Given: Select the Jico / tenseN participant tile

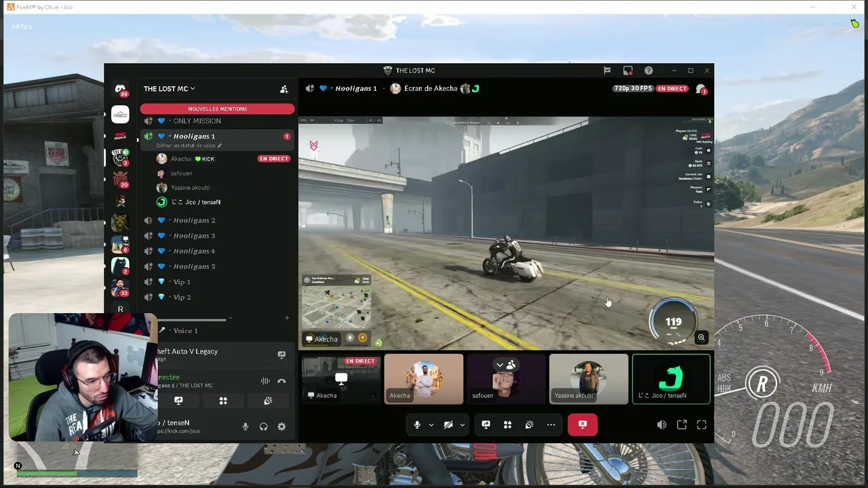Looking at the screenshot, I should coord(671,379).
